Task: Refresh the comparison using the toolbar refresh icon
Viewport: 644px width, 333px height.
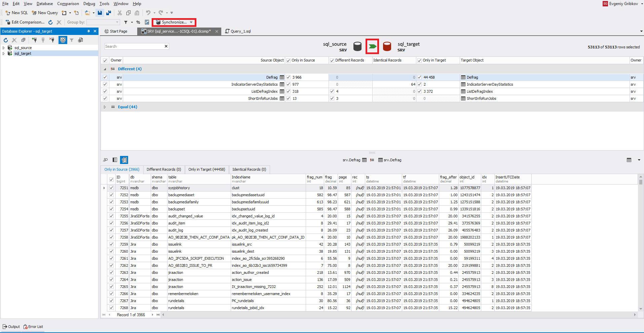Action: click(x=50, y=22)
